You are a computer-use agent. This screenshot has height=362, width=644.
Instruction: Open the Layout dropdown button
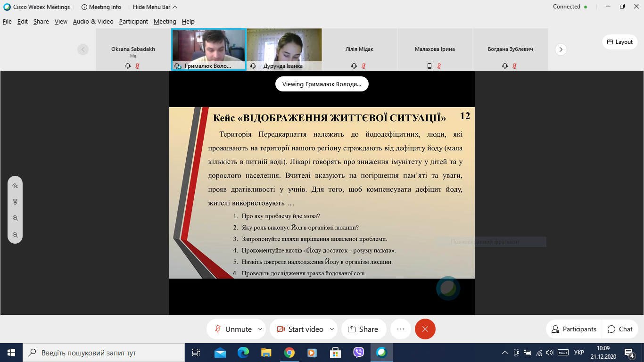click(620, 42)
